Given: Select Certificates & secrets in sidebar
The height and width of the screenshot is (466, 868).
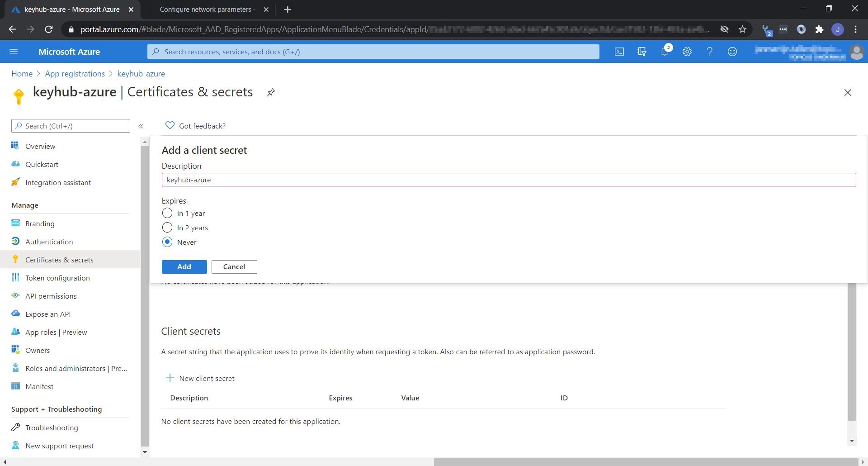Looking at the screenshot, I should click(x=70, y=260).
